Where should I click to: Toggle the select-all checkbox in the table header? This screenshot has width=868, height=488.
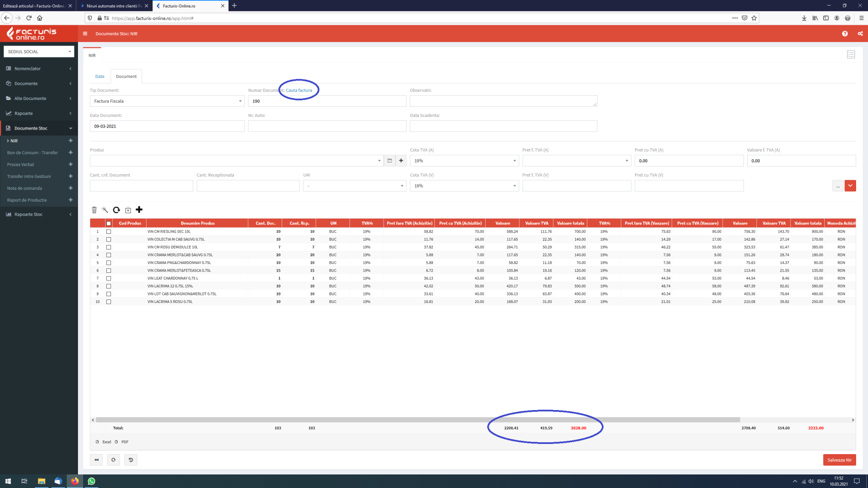click(x=109, y=223)
